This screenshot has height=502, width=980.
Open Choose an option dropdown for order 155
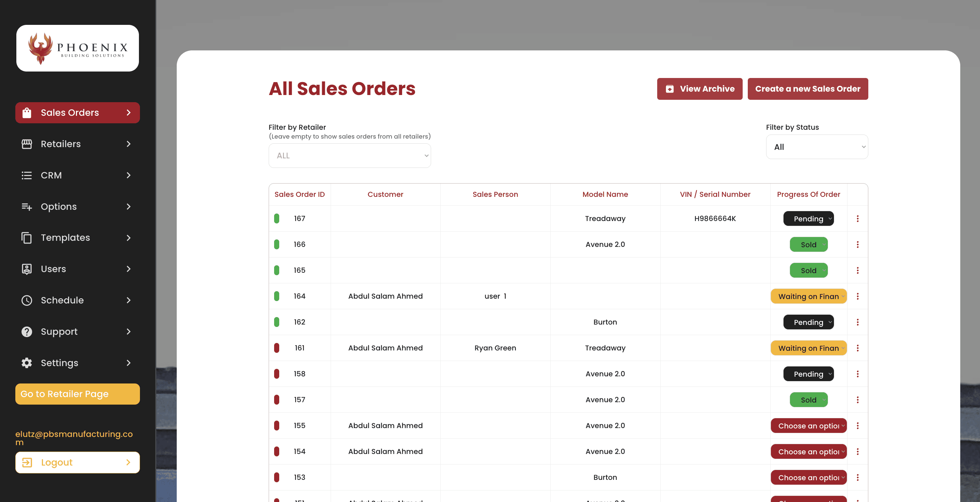click(808, 426)
